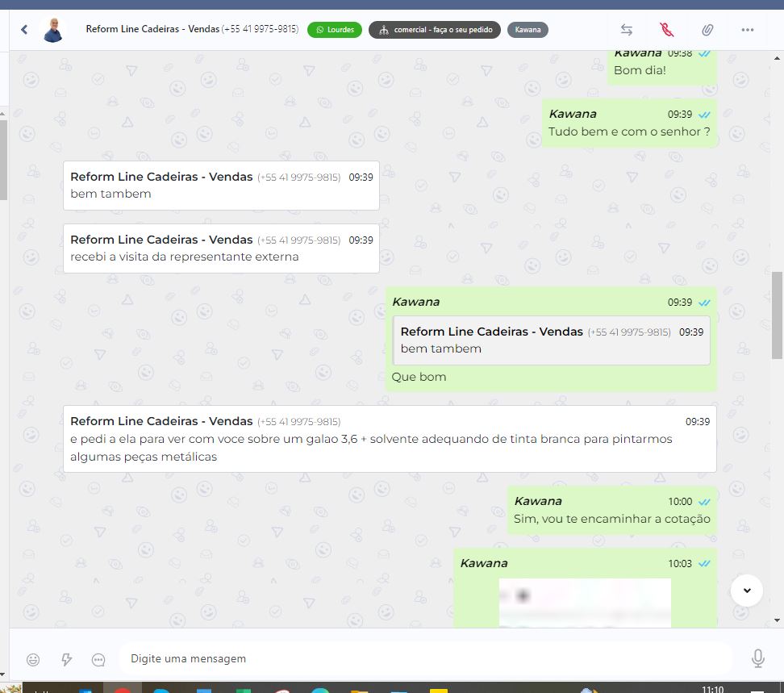Open the emoji picker
Screen dimensions: 784x693
[33, 659]
